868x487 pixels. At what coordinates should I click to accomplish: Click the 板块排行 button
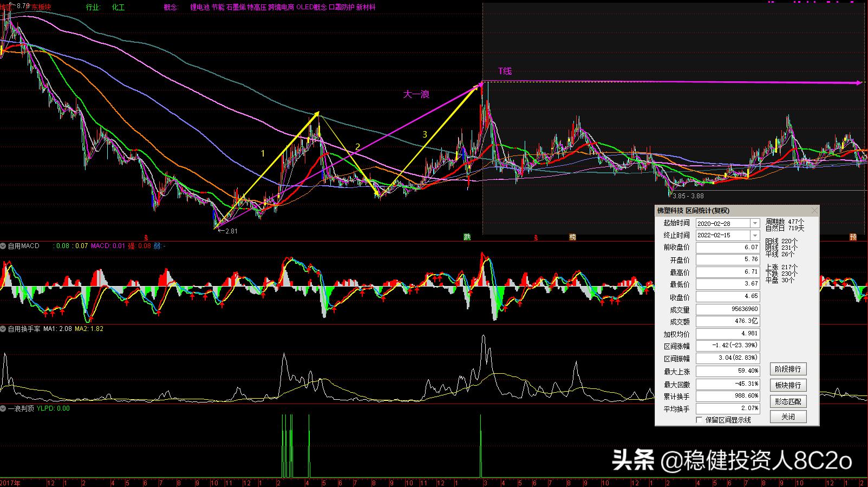point(788,385)
